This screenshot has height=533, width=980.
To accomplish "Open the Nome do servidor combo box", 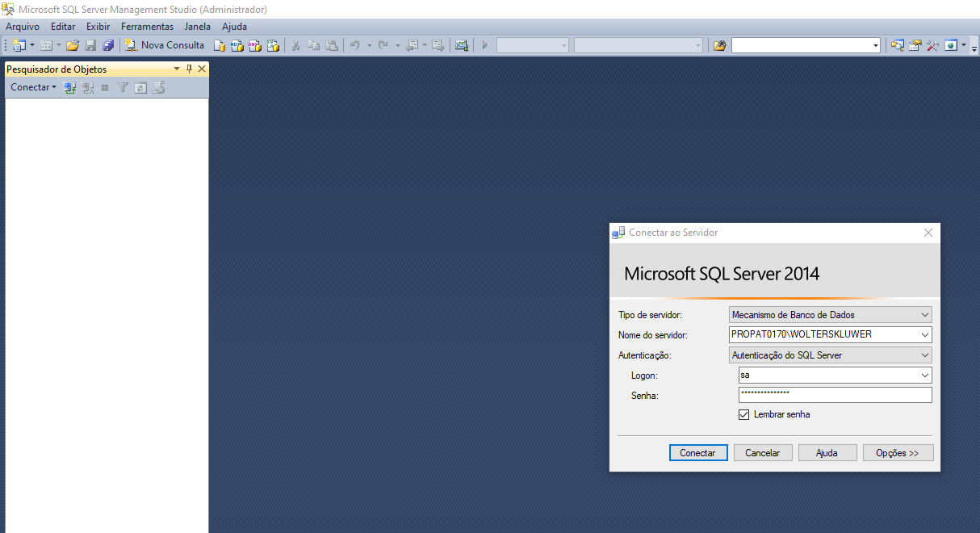I will click(830, 334).
